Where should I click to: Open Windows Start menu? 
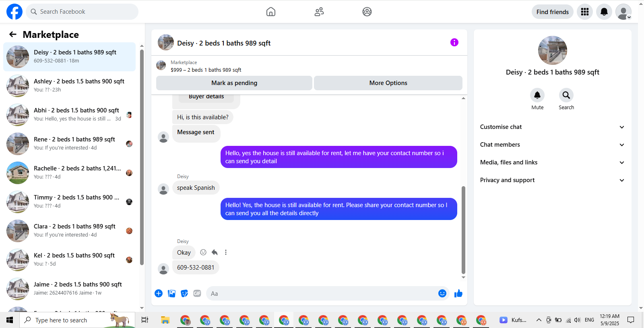(x=10, y=320)
